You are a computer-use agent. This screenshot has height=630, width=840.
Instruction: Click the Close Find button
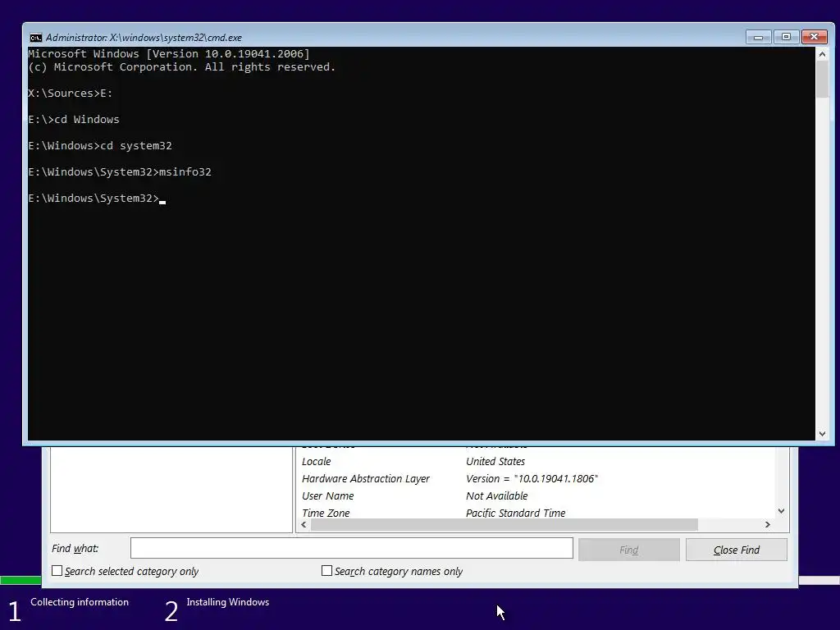tap(737, 550)
